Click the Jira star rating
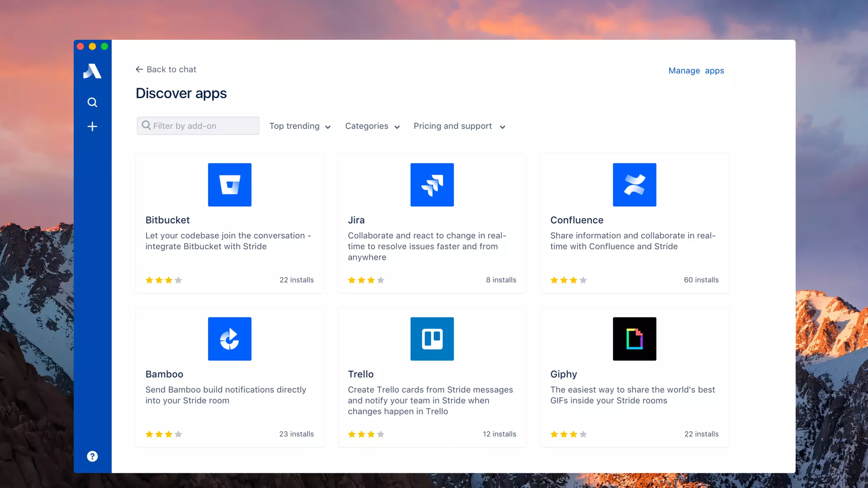This screenshot has height=488, width=868. pyautogui.click(x=366, y=280)
